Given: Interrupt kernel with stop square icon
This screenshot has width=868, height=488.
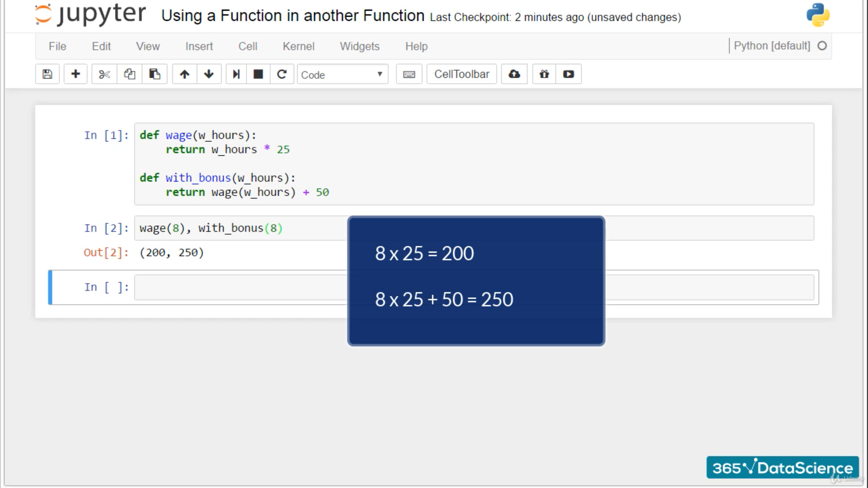Looking at the screenshot, I should click(258, 74).
